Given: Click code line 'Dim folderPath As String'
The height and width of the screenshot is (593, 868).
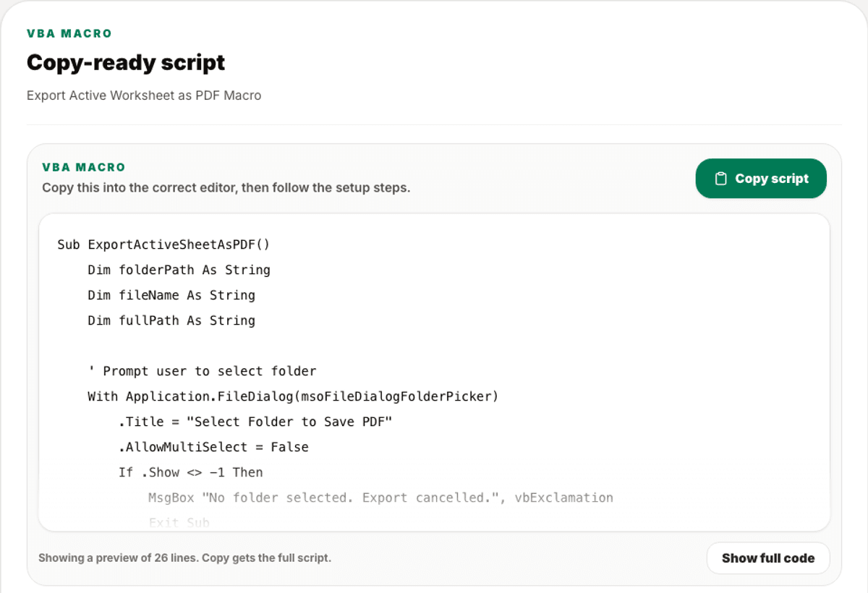Looking at the screenshot, I should [179, 270].
